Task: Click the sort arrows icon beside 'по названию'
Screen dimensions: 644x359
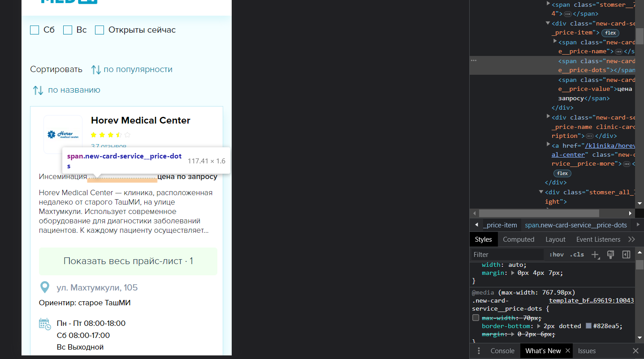Action: coord(38,90)
